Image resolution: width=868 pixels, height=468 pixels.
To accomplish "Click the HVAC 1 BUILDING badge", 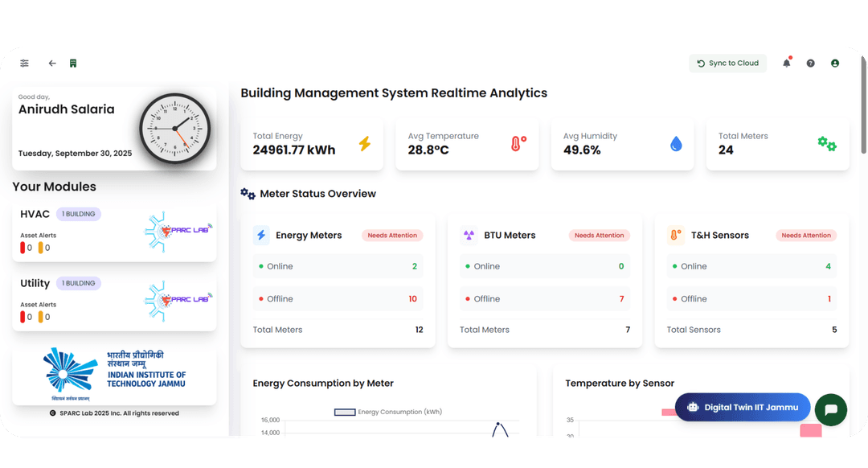I will pyautogui.click(x=78, y=214).
